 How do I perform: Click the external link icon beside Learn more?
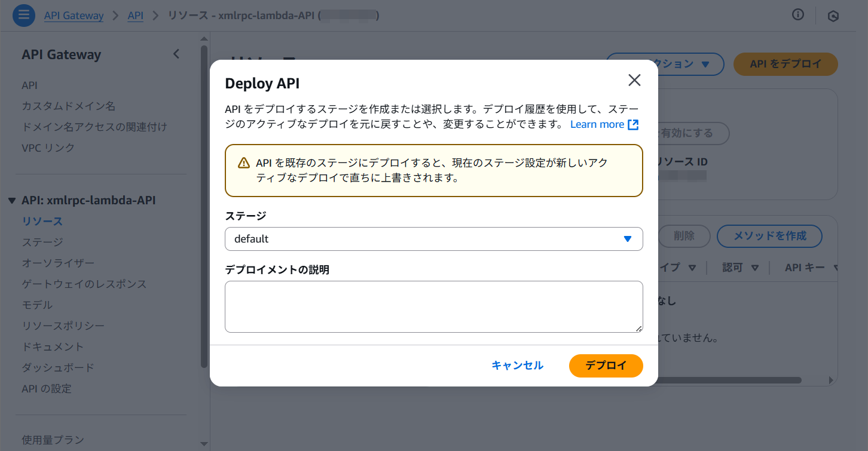coord(634,124)
